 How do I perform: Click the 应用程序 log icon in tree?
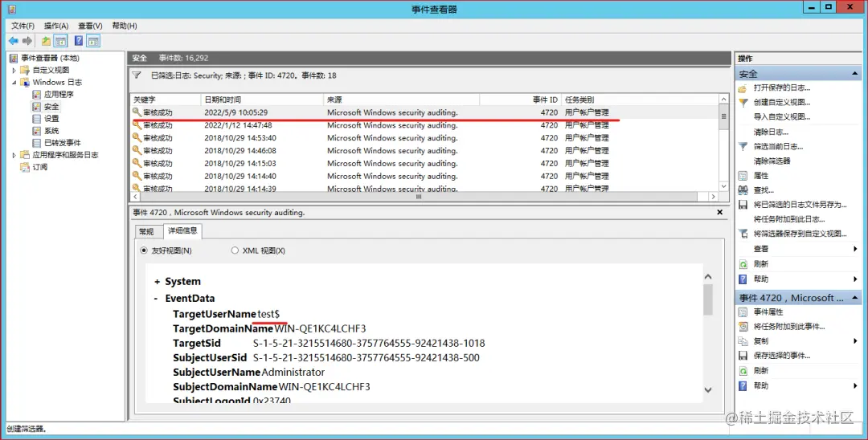(x=36, y=95)
